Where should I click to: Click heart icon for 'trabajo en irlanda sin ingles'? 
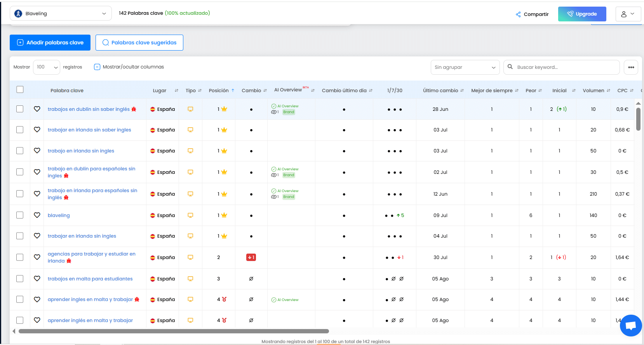[x=37, y=151]
